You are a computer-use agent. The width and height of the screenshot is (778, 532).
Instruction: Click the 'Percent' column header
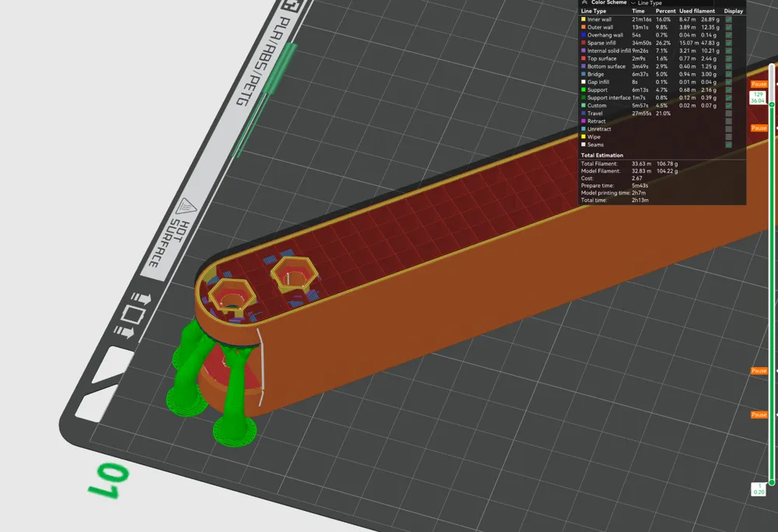(665, 11)
